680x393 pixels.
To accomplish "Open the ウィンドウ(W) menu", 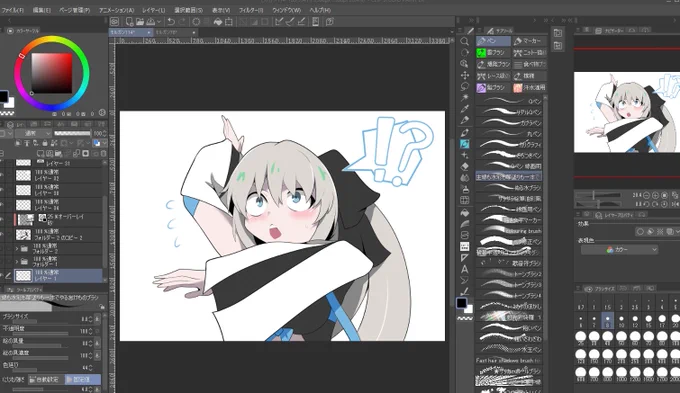I will (287, 10).
